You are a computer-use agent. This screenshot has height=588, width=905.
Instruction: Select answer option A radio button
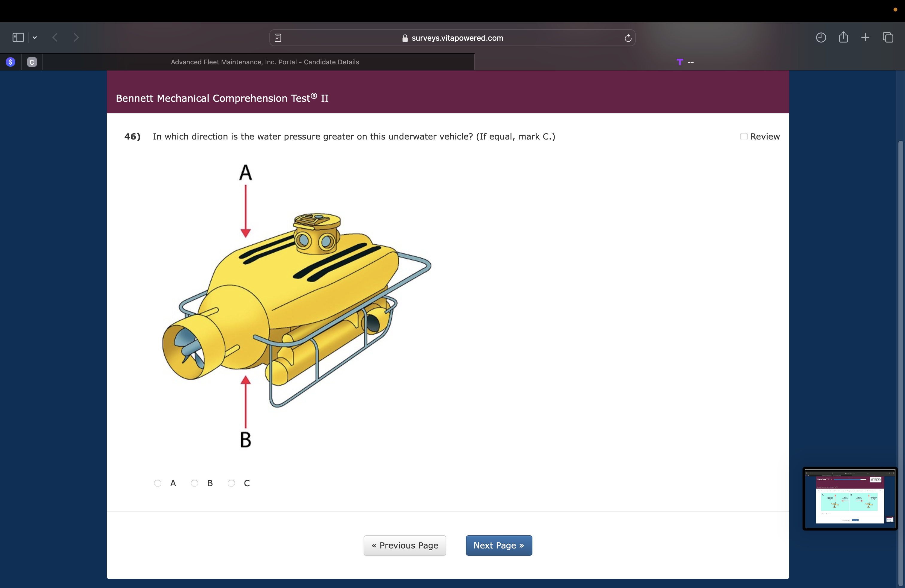point(158,483)
